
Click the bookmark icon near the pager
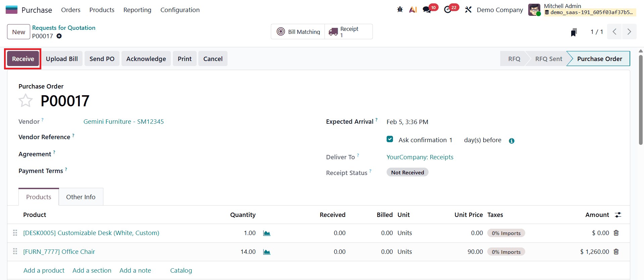pyautogui.click(x=574, y=32)
